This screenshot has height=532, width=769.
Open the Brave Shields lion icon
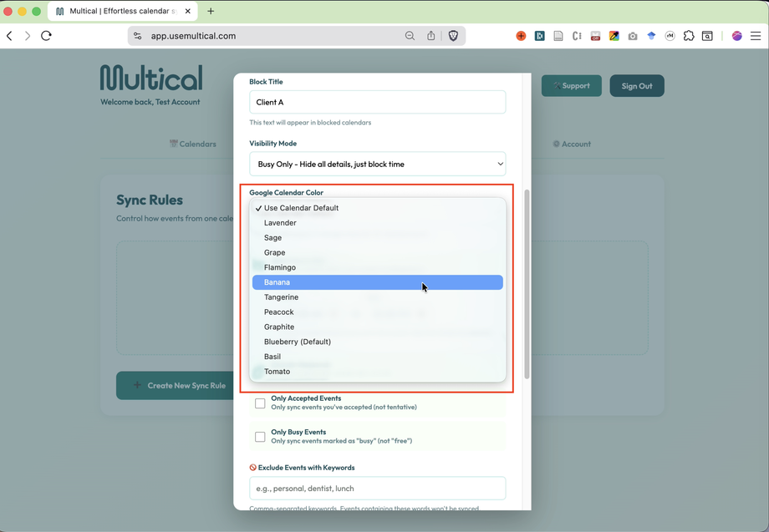(x=453, y=36)
